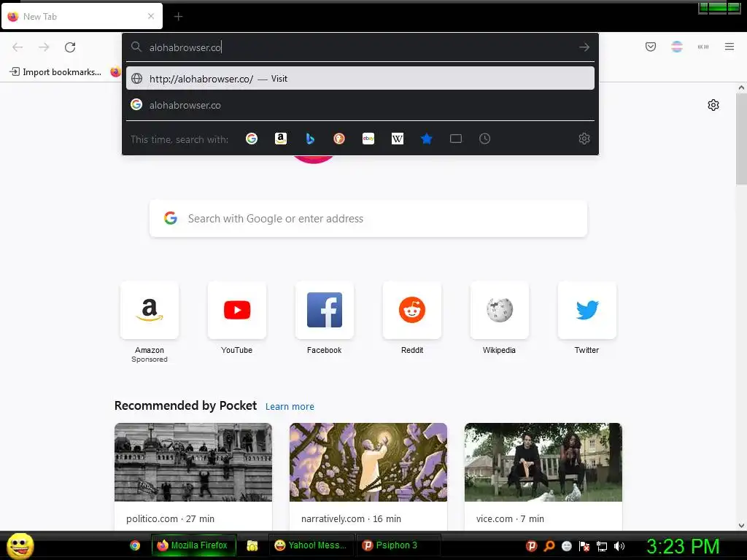This screenshot has height=560, width=747.
Task: Open a new tab with plus button
Action: pyautogui.click(x=178, y=17)
